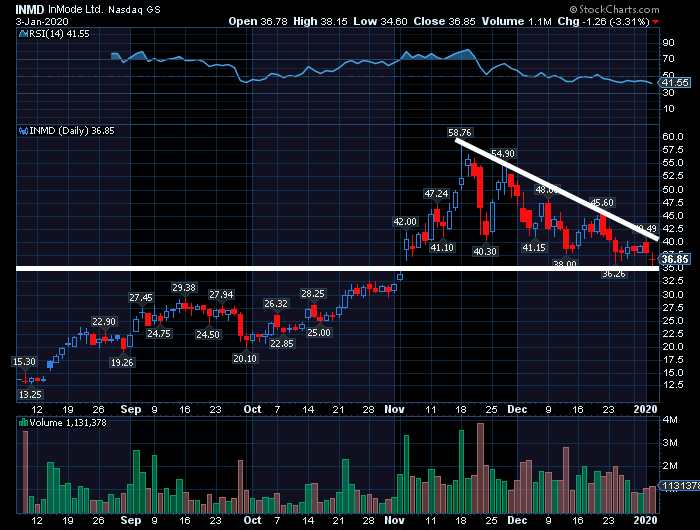Image resolution: width=700 pixels, height=530 pixels.
Task: Click the Low 34.60 header value
Action: [380, 21]
